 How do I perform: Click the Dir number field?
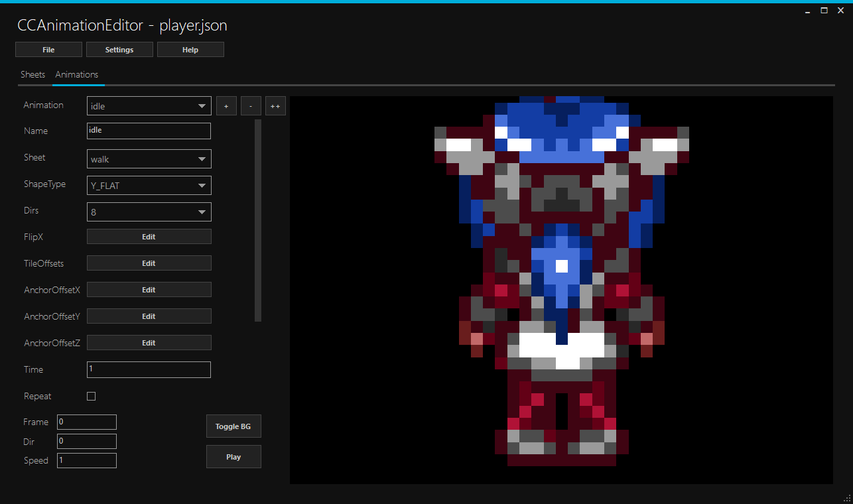(x=87, y=441)
